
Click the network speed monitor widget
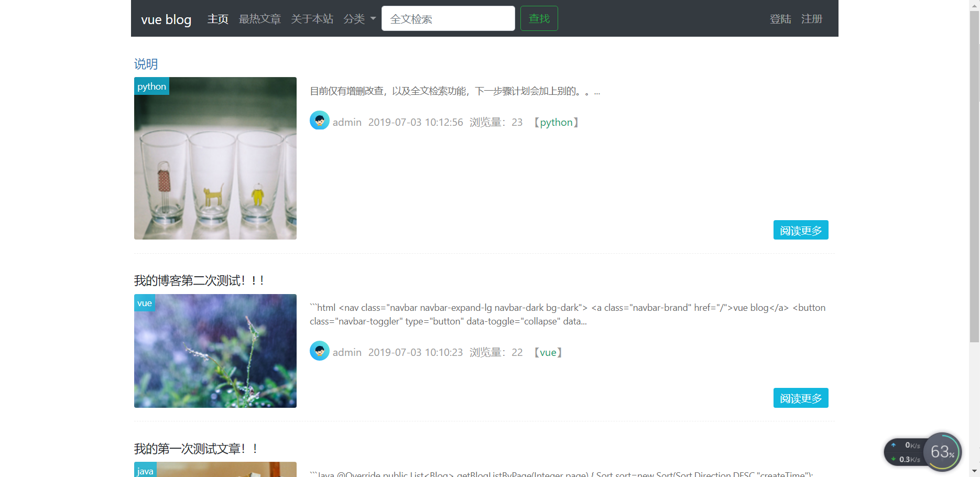pos(906,452)
